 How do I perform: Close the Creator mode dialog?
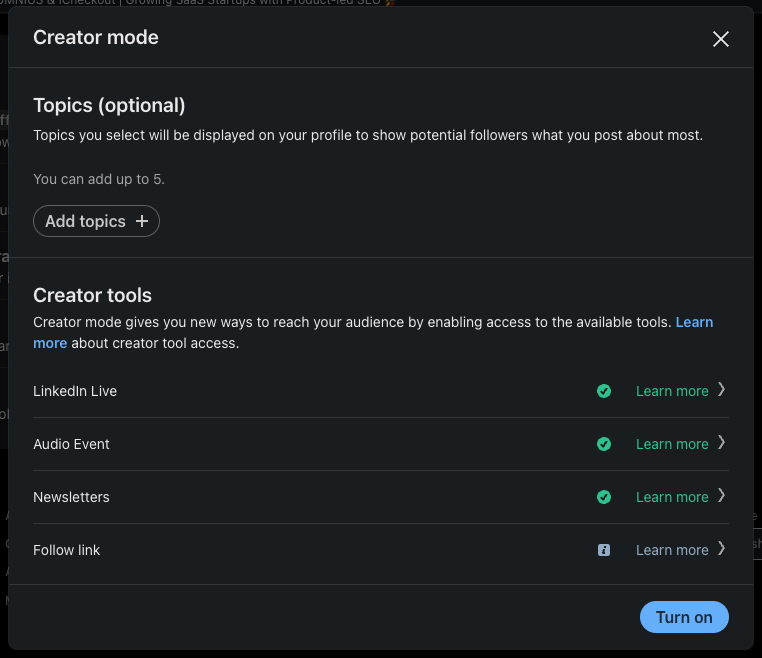[721, 39]
